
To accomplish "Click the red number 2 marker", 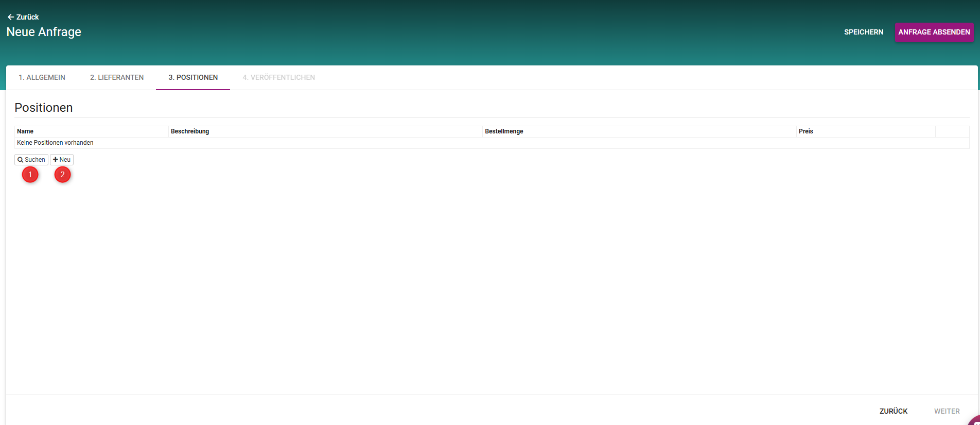I will pyautogui.click(x=62, y=175).
